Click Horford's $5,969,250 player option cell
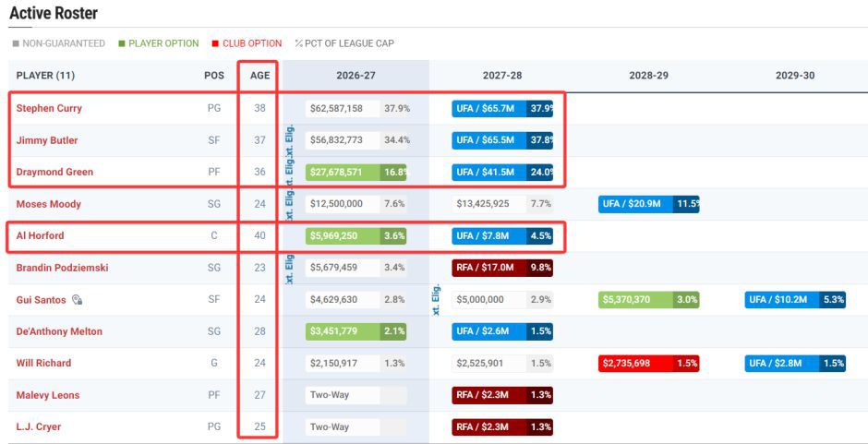 (342, 235)
